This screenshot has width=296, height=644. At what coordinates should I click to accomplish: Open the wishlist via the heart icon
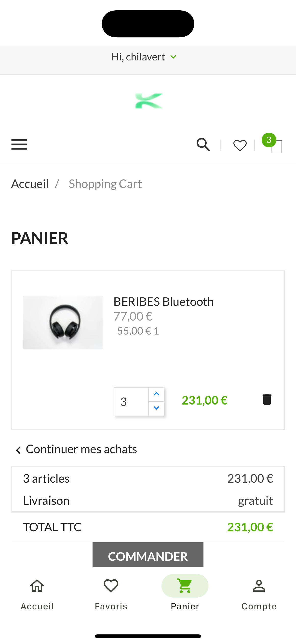[240, 145]
